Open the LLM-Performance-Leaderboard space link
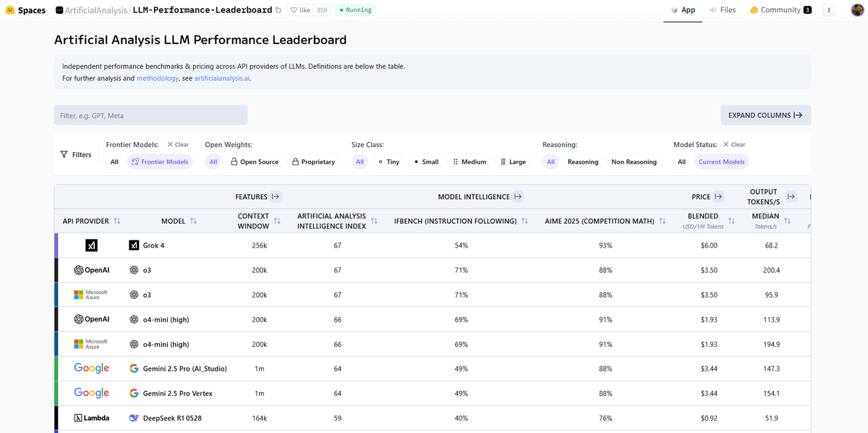 [203, 10]
